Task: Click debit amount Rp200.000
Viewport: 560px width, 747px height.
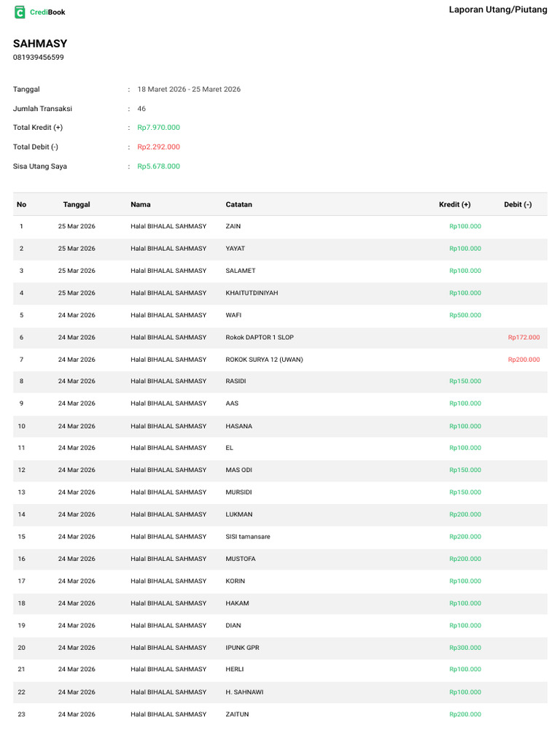Action: click(x=524, y=360)
